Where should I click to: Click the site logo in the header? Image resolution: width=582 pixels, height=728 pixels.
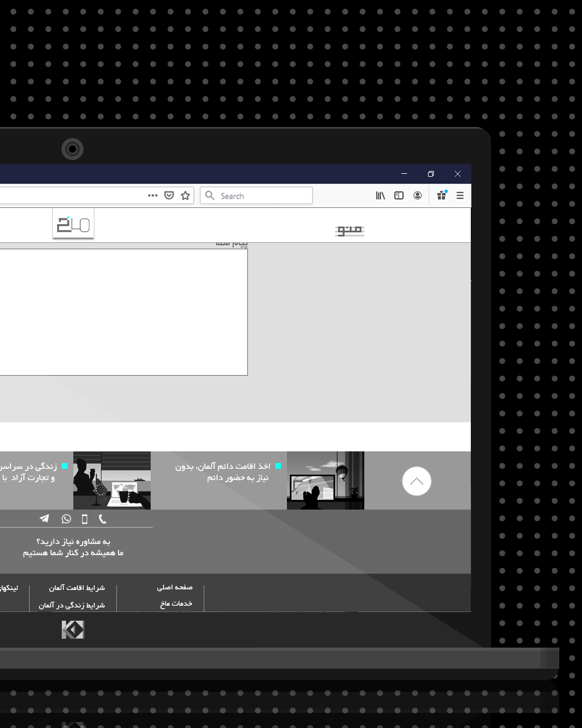click(x=73, y=224)
